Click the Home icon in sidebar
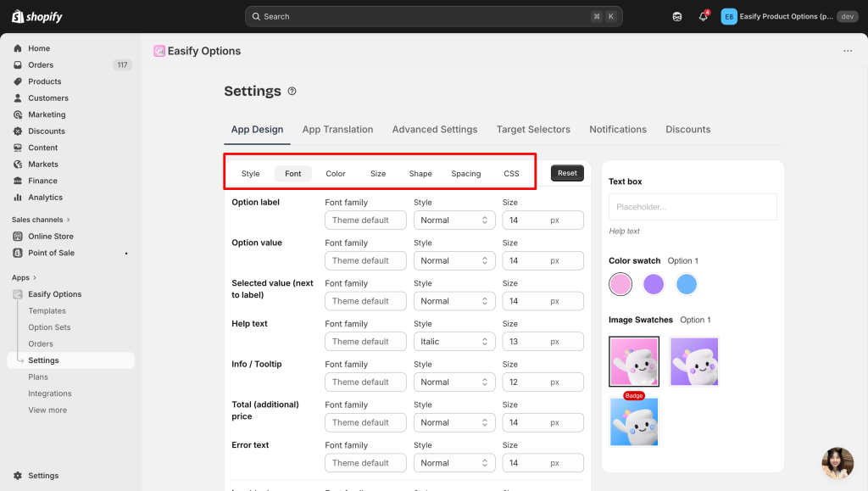 (x=18, y=48)
